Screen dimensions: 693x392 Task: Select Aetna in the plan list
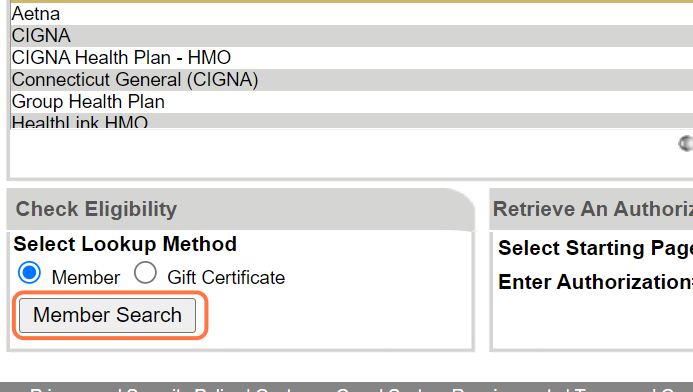tap(352, 14)
